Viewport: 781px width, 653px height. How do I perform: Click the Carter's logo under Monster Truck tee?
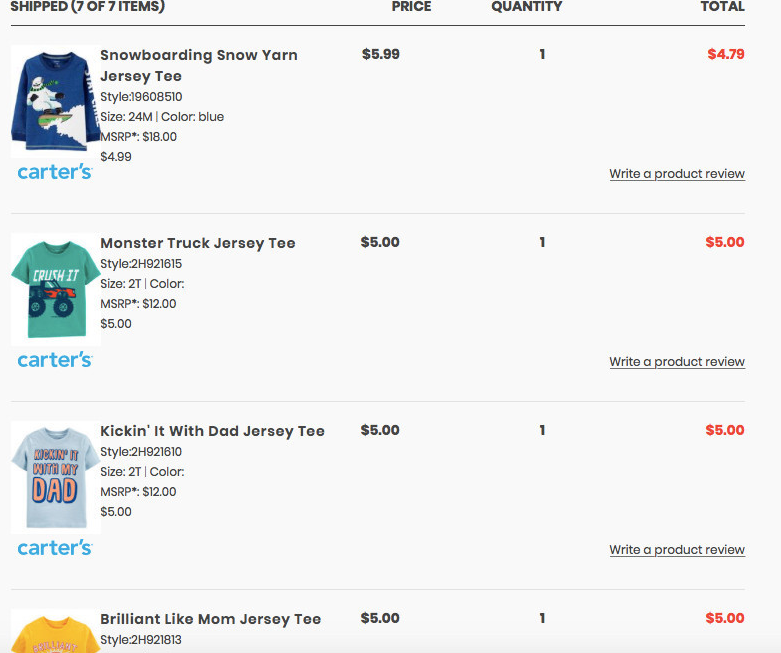tap(55, 360)
